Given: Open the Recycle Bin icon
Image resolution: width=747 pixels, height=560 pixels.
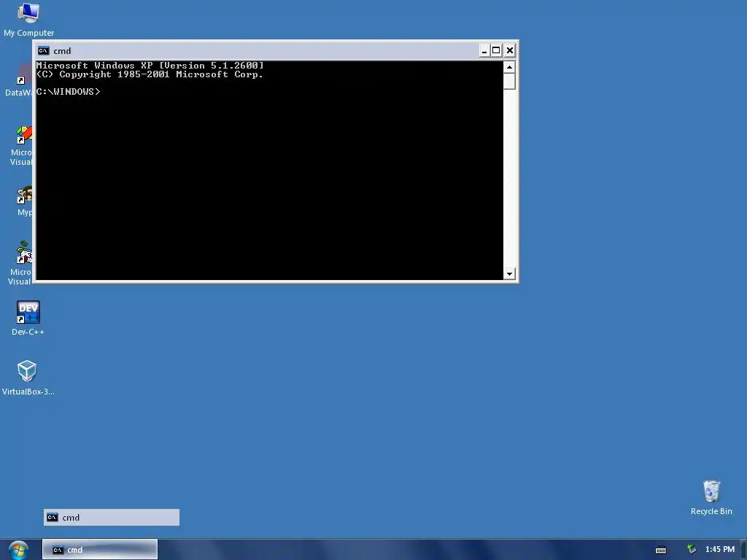Looking at the screenshot, I should [711, 497].
